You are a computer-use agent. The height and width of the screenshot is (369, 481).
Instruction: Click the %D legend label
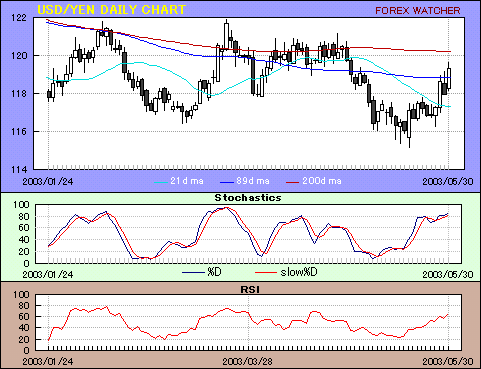pyautogui.click(x=214, y=272)
